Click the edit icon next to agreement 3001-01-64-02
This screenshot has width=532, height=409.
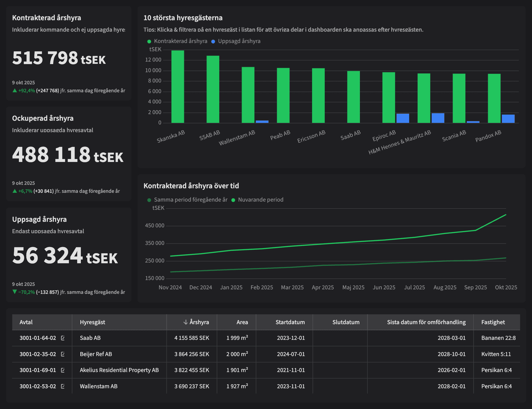(63, 338)
